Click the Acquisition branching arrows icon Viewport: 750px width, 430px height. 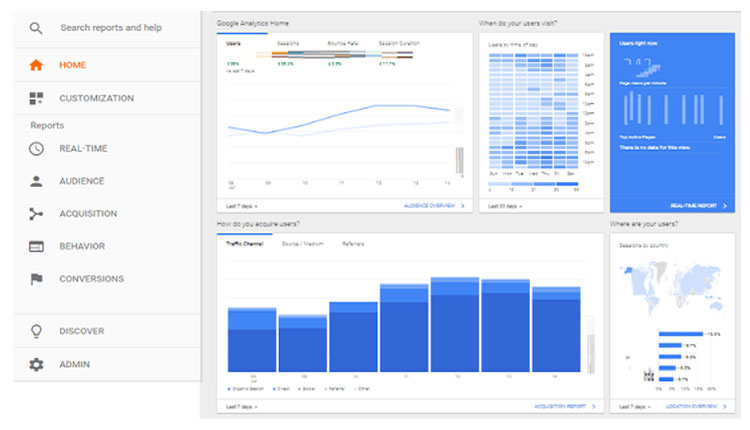tap(36, 214)
